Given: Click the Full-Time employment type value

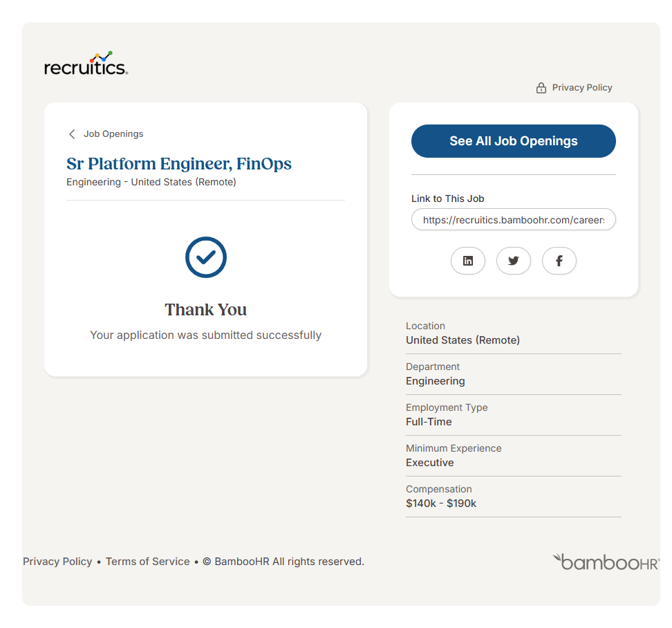Looking at the screenshot, I should [429, 422].
